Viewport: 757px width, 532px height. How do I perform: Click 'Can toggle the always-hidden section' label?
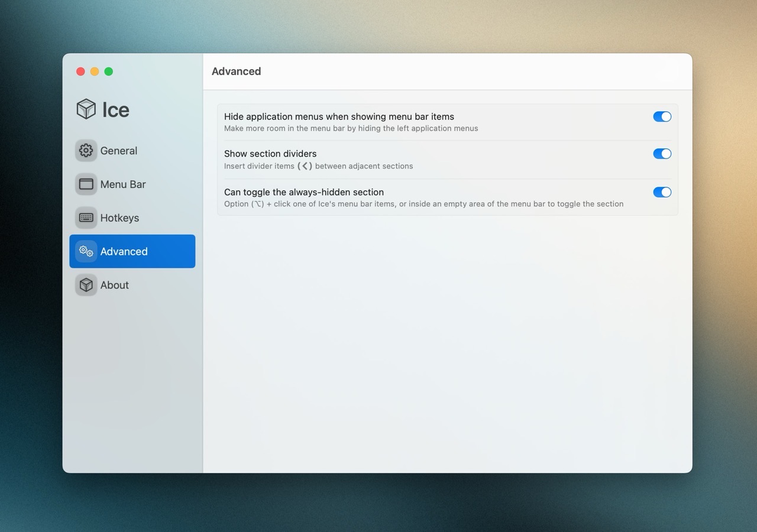(x=304, y=192)
